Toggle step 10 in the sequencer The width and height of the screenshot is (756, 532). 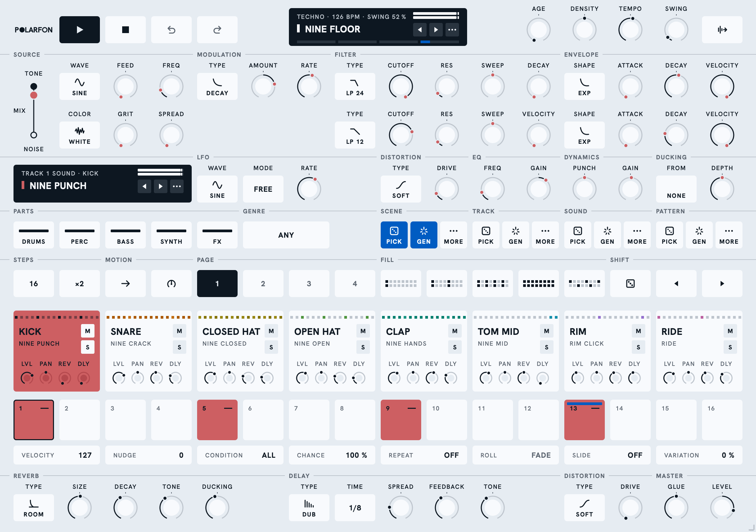[447, 420]
